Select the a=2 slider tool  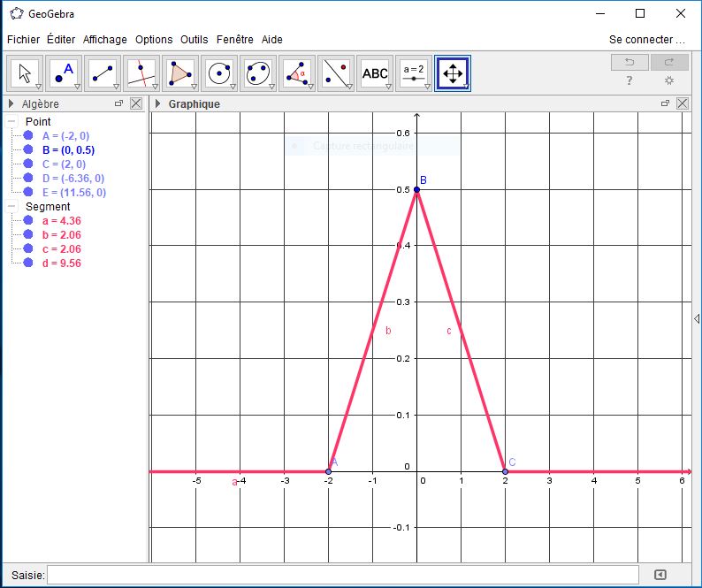pyautogui.click(x=414, y=73)
